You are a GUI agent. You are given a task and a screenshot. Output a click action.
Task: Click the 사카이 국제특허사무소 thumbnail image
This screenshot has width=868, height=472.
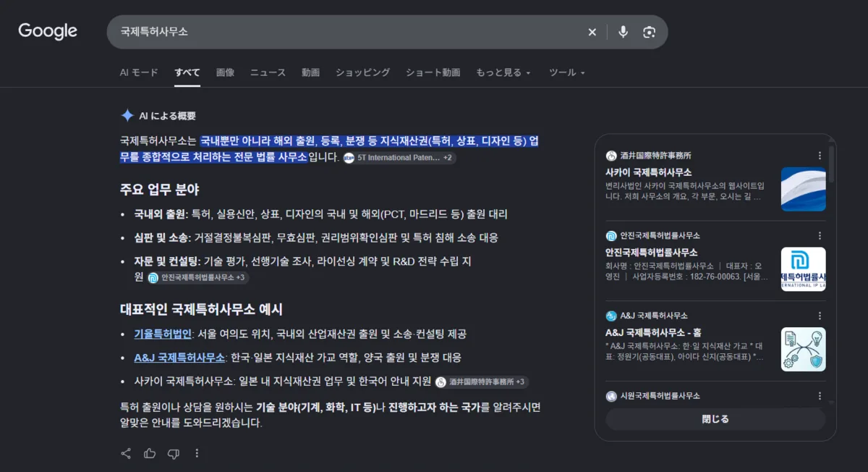pyautogui.click(x=803, y=189)
